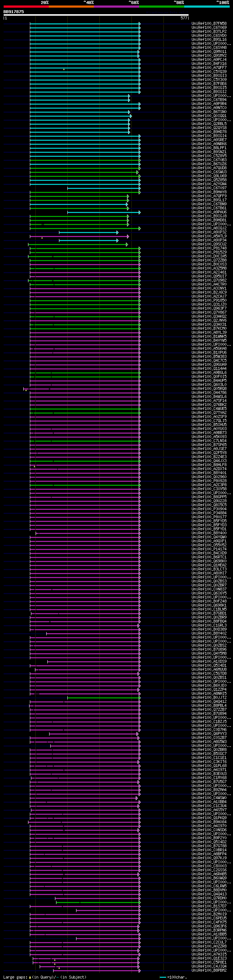Click the query end position 577

tap(184, 18)
